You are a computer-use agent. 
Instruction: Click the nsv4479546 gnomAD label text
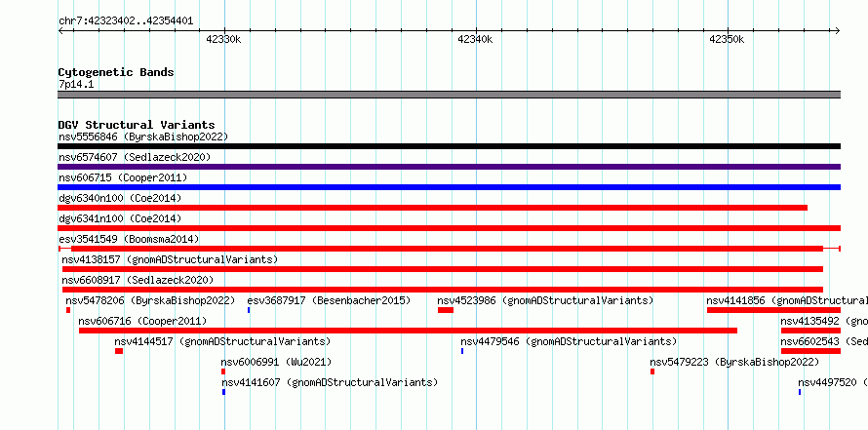[569, 341]
